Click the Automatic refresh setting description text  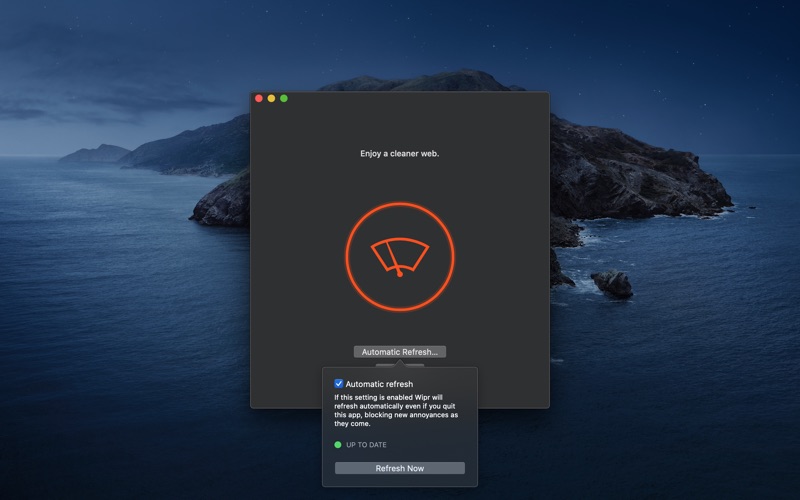point(396,410)
